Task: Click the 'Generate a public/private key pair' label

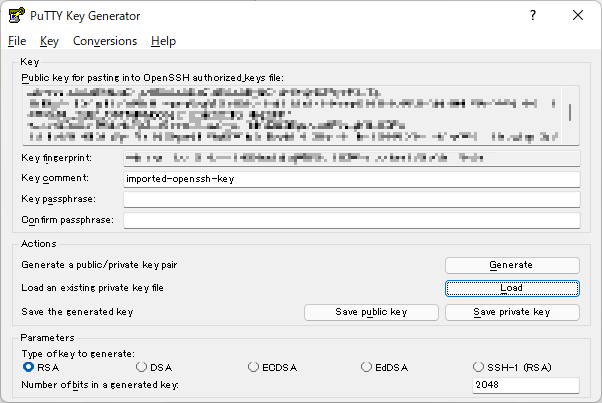Action: [99, 265]
